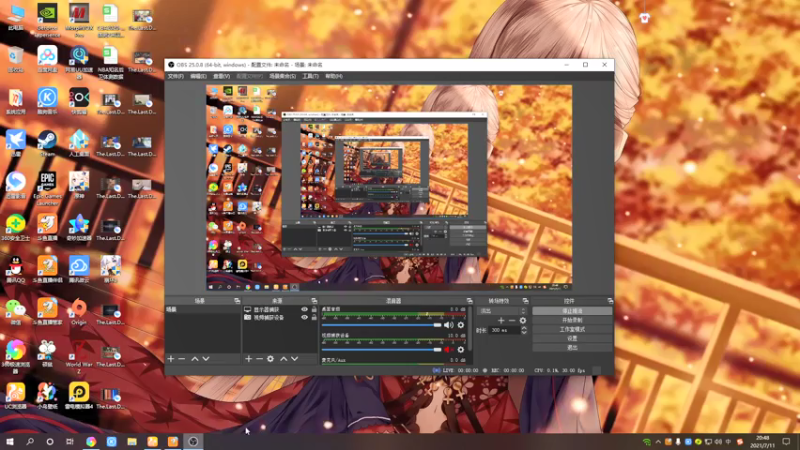Screen dimensions: 800x450
Task: Open Windows Start menu
Action: (x=10, y=441)
